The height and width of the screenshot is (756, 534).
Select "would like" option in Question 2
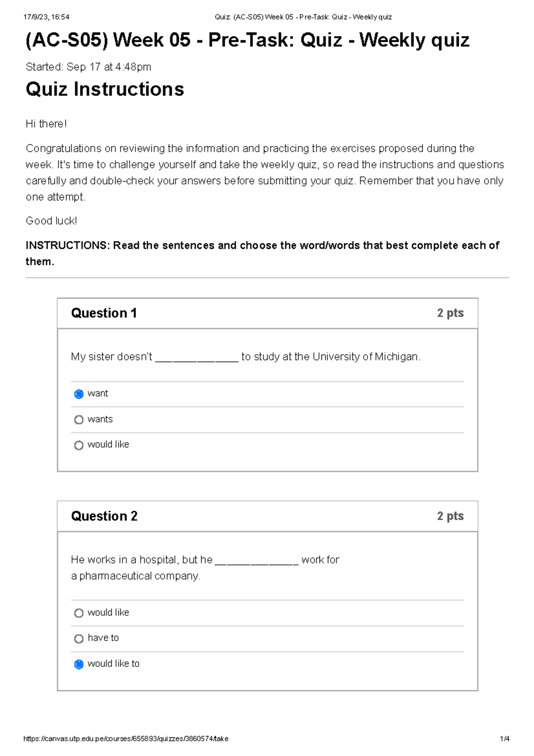click(79, 613)
